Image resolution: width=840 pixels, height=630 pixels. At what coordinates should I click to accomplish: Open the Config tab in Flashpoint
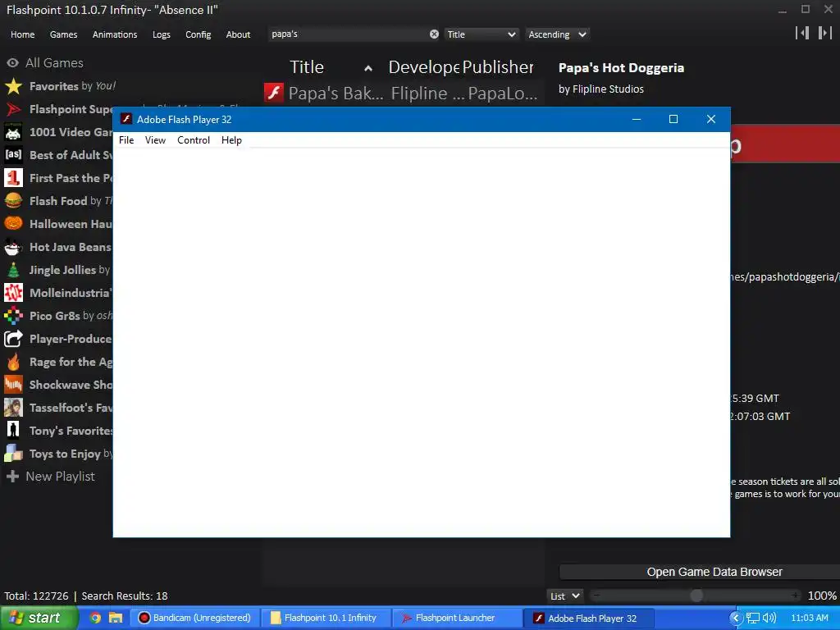pos(199,34)
